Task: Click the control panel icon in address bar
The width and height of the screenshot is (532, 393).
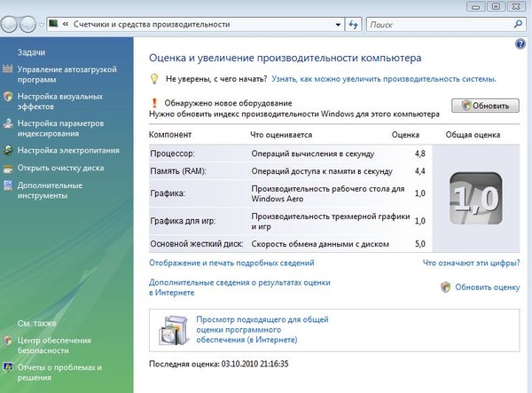Action: 53,24
